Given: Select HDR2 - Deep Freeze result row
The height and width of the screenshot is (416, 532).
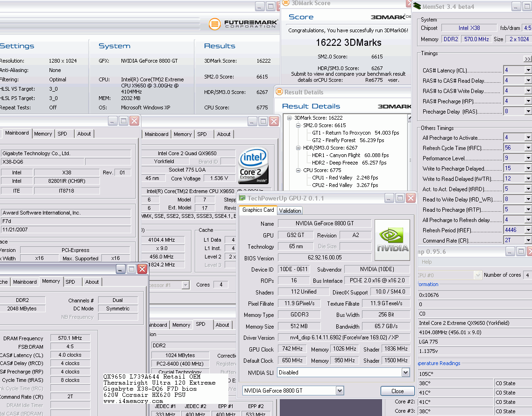Looking at the screenshot, I should pyautogui.click(x=349, y=163).
